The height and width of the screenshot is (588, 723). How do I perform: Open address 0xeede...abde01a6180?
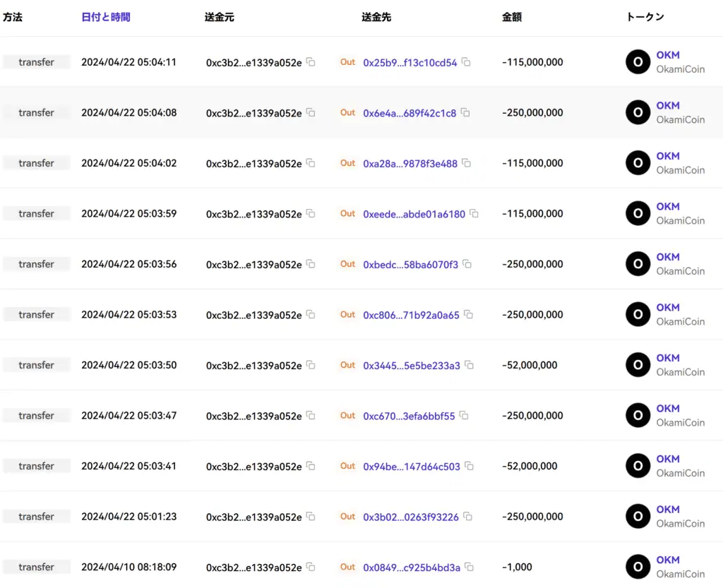(x=414, y=214)
